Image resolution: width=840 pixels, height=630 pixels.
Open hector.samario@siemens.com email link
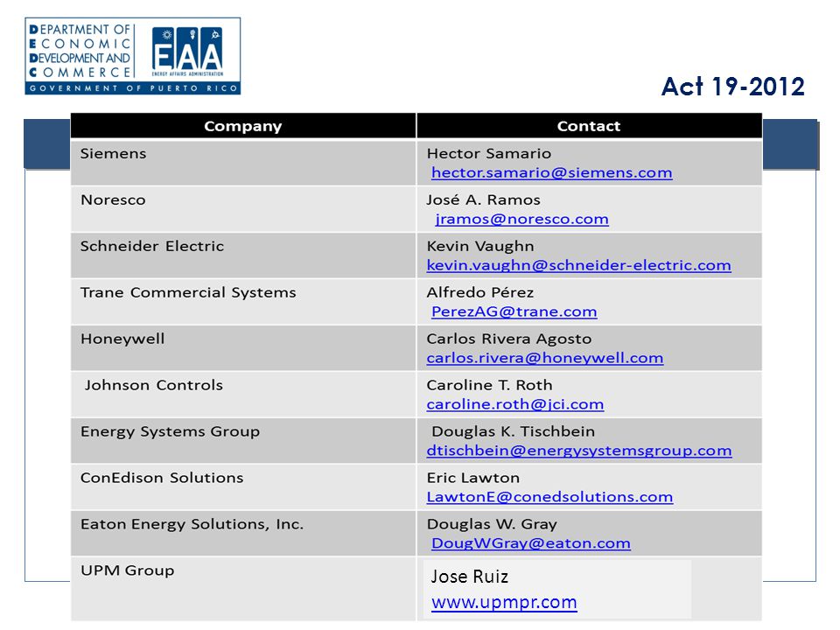tap(552, 173)
